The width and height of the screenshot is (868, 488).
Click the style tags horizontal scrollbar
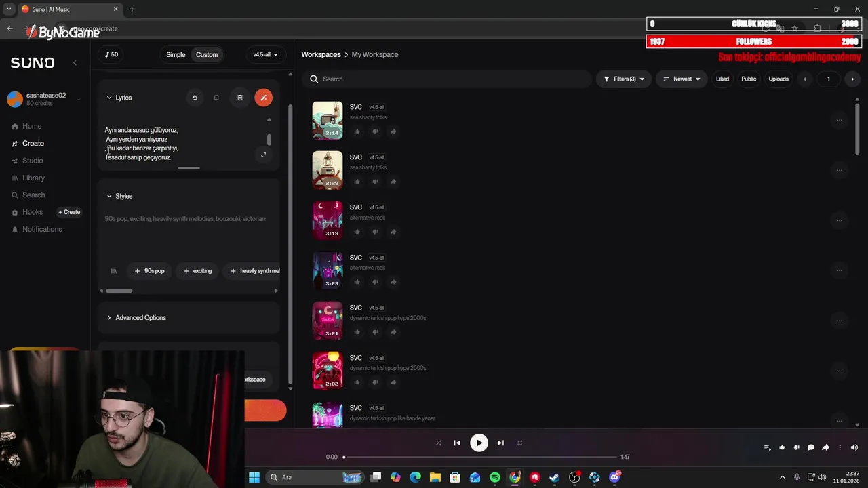pos(119,291)
